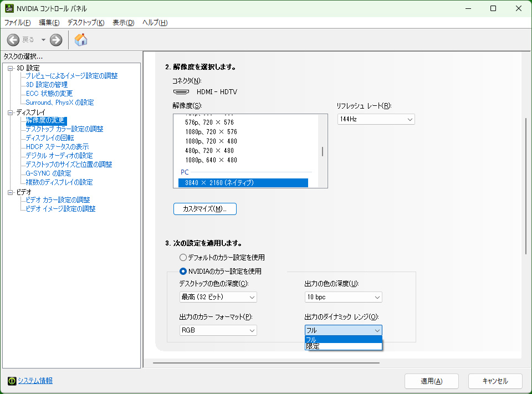Open システム情報 link
This screenshot has height=394, width=532.
[x=35, y=381]
